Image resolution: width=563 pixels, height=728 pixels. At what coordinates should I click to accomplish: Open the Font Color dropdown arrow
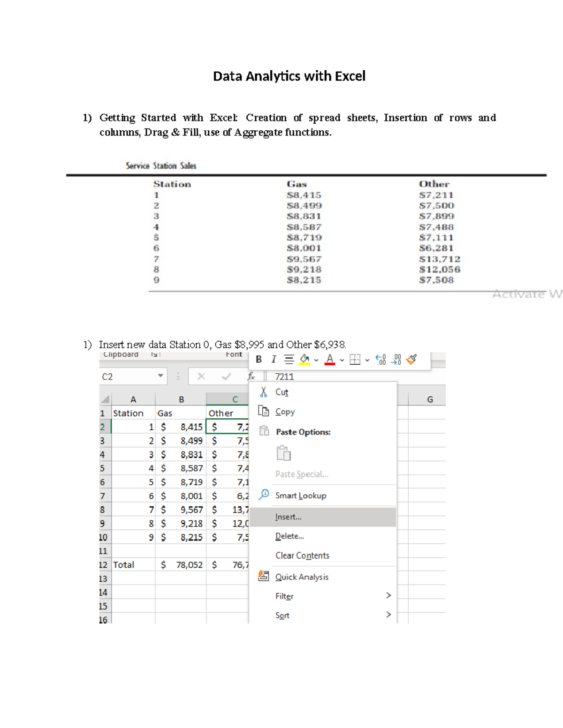341,360
